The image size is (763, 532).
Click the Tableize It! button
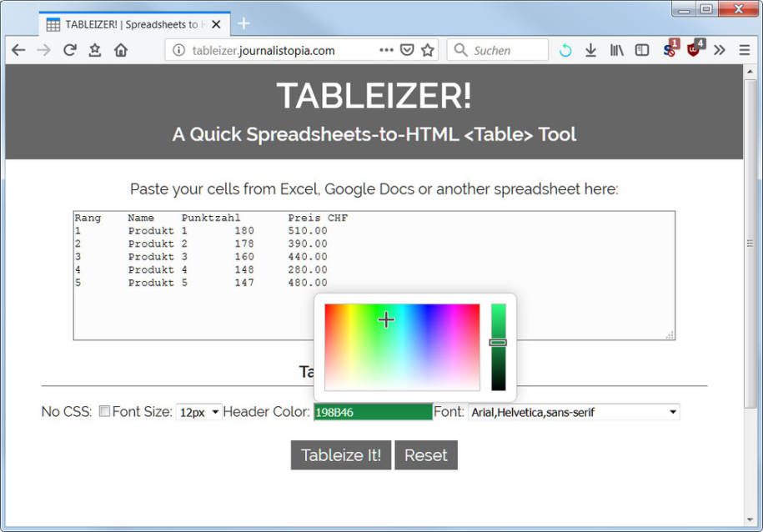point(340,455)
